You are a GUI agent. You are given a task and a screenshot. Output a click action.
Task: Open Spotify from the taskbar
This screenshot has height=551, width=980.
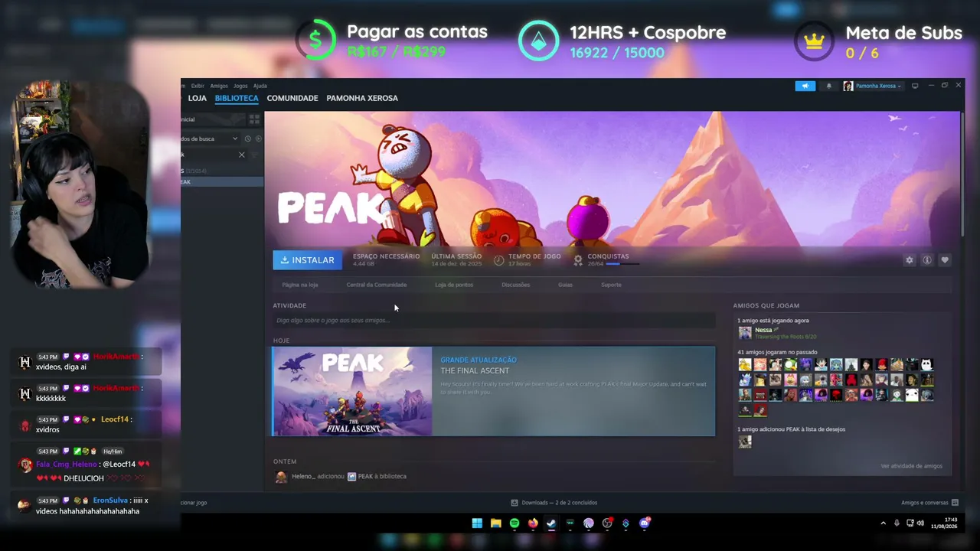coord(514,523)
